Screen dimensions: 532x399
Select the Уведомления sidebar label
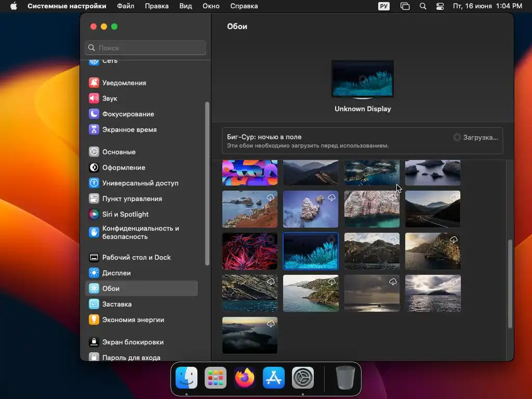(x=124, y=83)
